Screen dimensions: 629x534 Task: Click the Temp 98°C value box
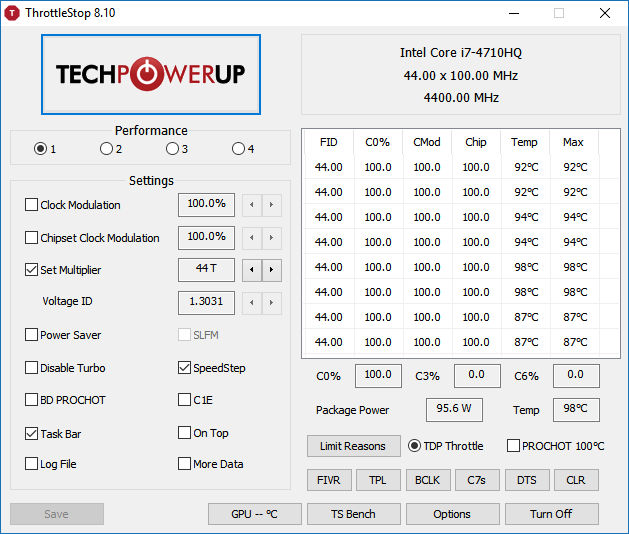point(576,410)
